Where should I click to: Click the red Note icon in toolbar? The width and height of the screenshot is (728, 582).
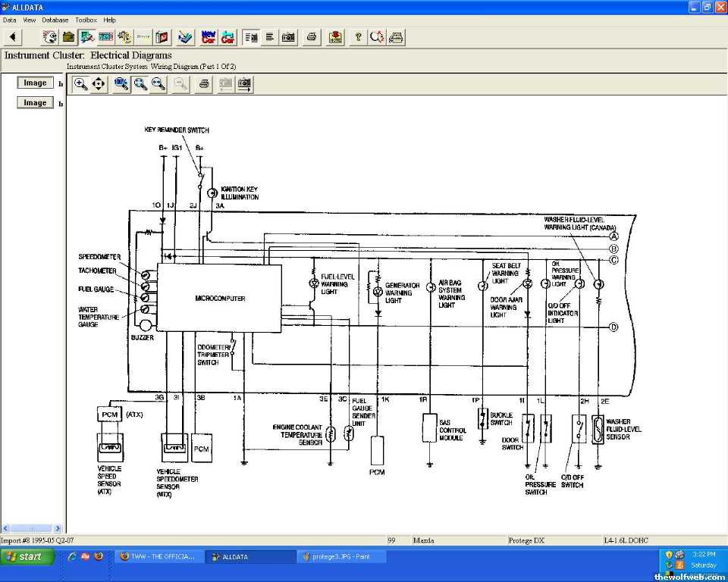point(335,36)
